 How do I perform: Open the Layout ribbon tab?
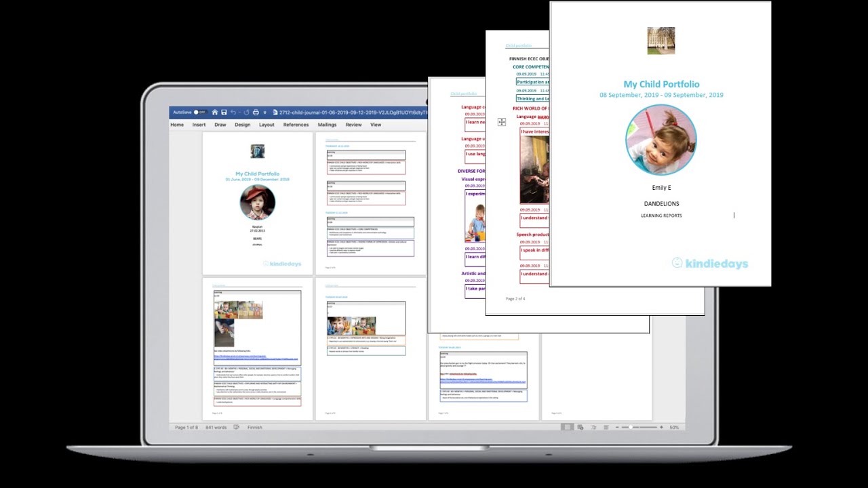(267, 125)
